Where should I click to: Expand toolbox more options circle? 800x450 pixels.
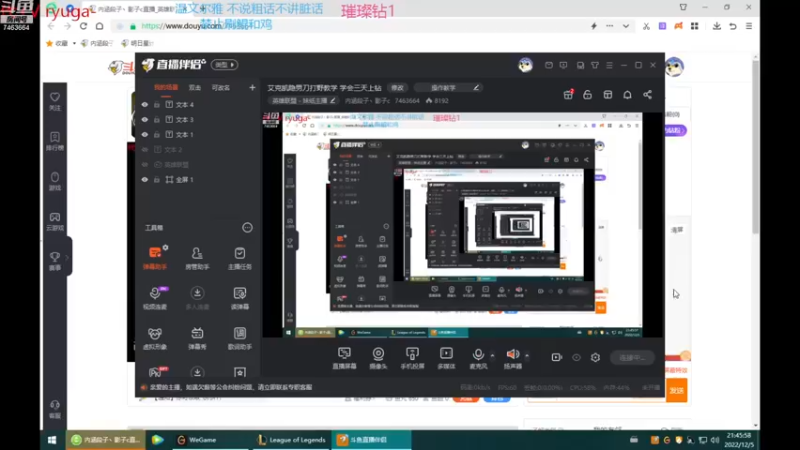[x=247, y=228]
